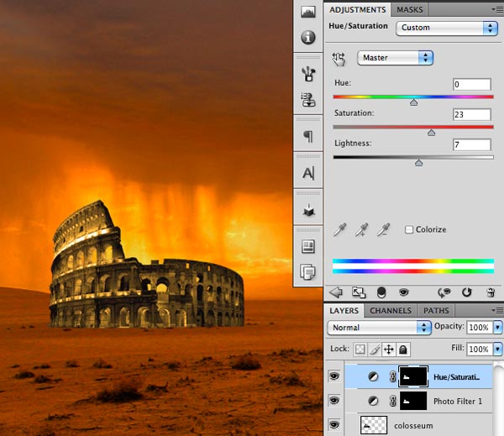Toggle Lock transparent pixels
The image size is (504, 436).
click(x=360, y=349)
